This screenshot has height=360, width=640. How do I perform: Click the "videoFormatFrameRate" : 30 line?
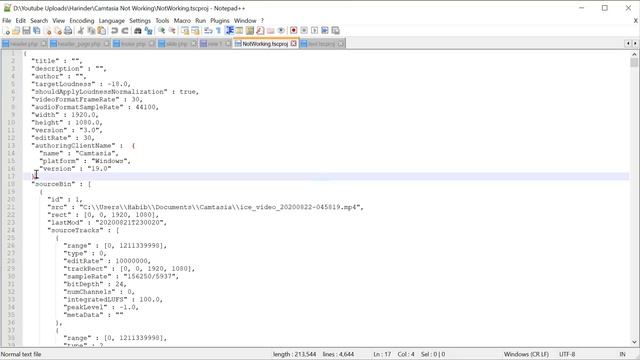[x=87, y=100]
